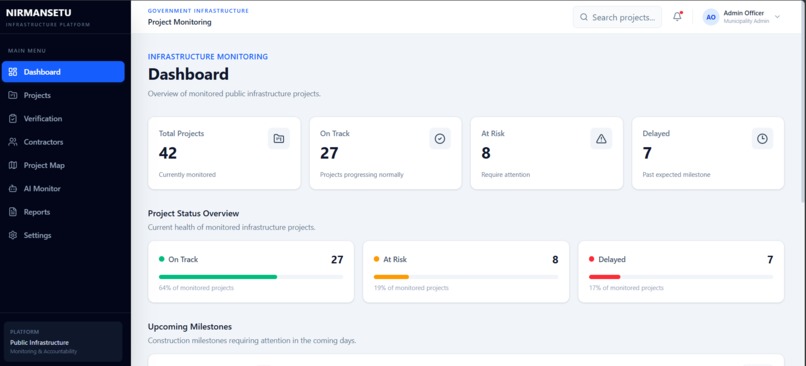This screenshot has width=806, height=366.
Task: Click the Verification clipboard icon
Action: pos(13,119)
